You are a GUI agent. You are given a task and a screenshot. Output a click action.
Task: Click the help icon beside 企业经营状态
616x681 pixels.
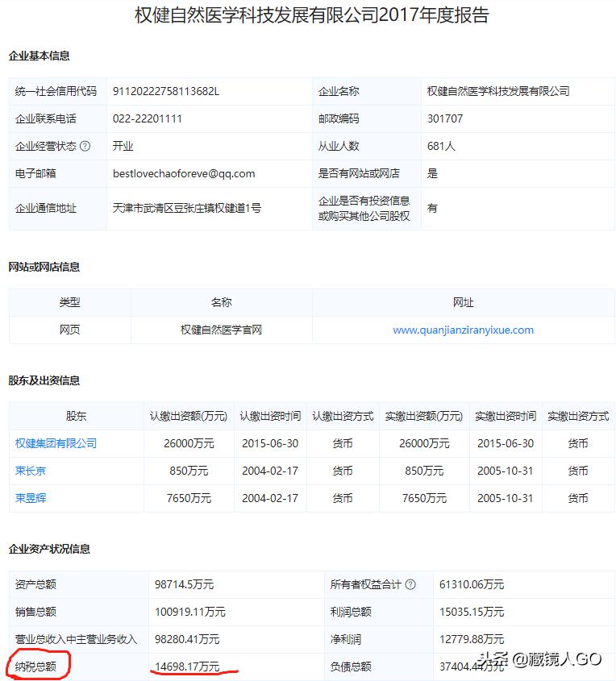coord(85,147)
